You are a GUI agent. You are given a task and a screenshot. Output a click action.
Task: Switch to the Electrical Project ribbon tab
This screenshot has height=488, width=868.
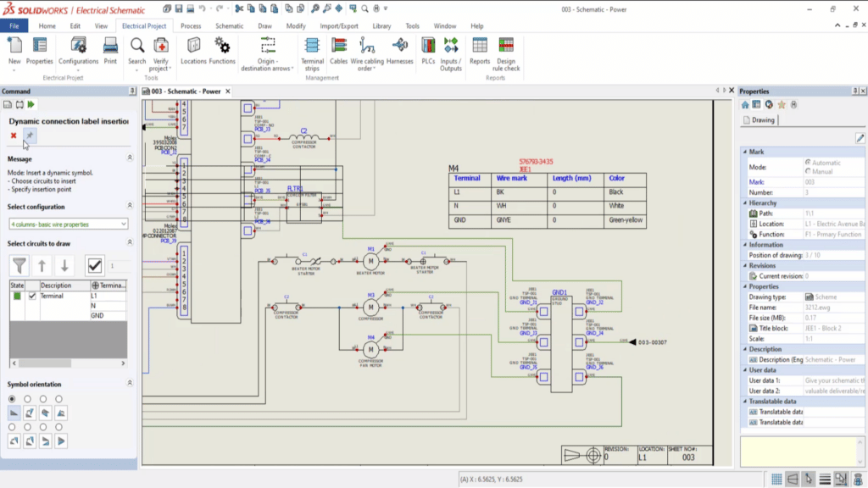[146, 25]
